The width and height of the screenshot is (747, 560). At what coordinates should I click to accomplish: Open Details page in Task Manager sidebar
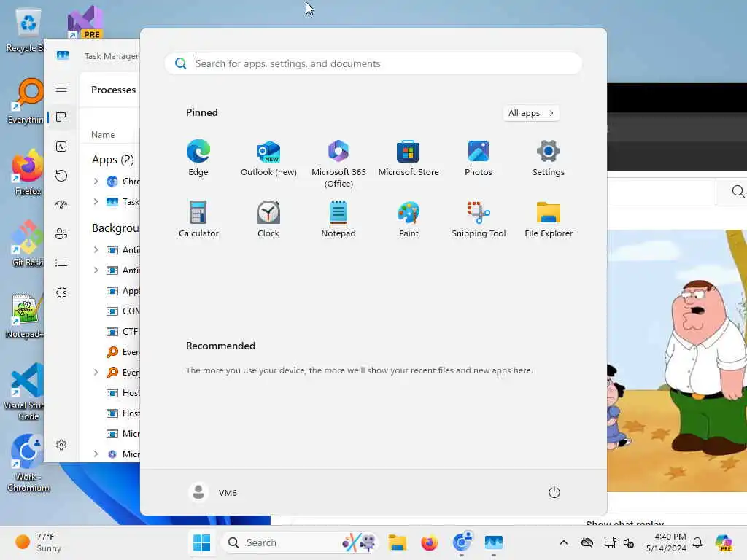pyautogui.click(x=61, y=262)
